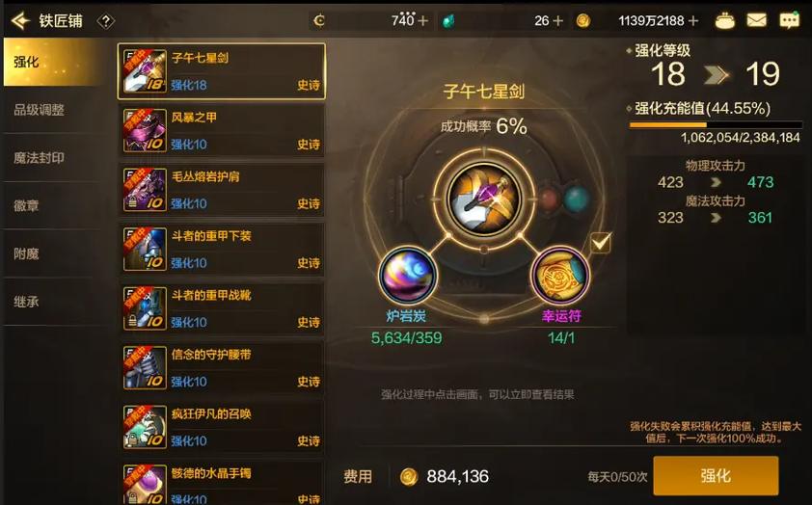Click the 强化 enhance button

(716, 475)
